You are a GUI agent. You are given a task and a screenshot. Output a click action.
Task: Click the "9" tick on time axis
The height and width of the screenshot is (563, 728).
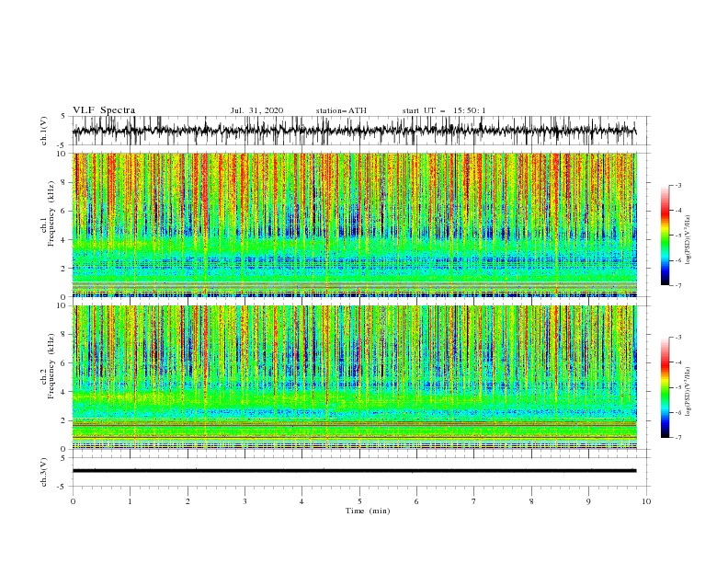[x=588, y=501]
